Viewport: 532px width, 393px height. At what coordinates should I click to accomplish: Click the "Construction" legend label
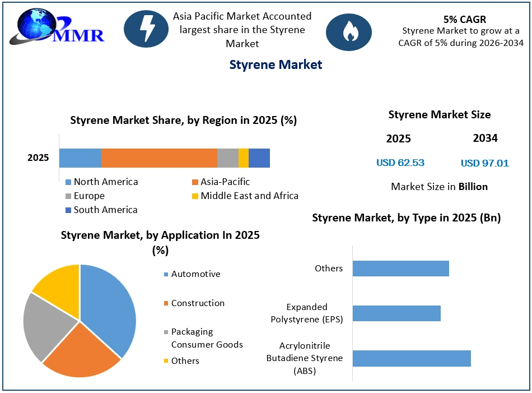pyautogui.click(x=198, y=303)
